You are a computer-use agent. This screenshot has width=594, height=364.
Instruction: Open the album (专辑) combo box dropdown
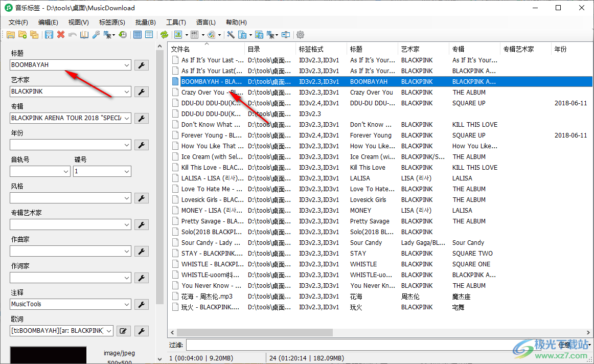coord(127,118)
